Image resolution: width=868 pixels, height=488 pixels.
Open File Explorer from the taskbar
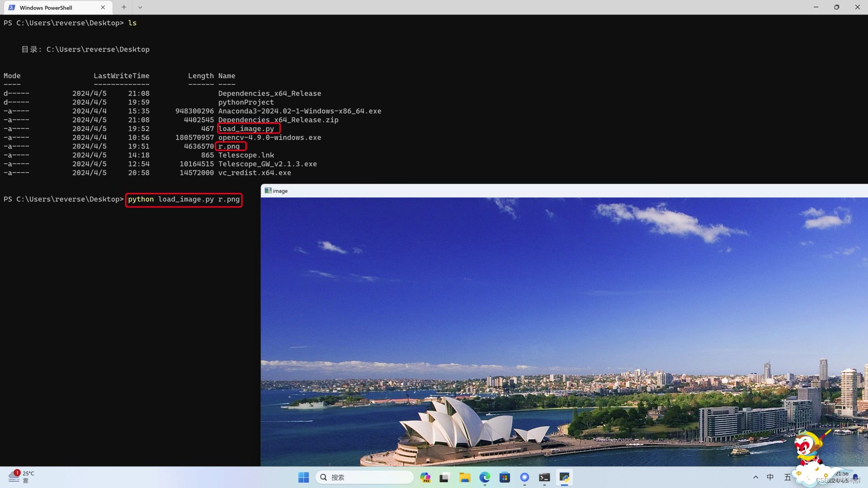tap(465, 477)
